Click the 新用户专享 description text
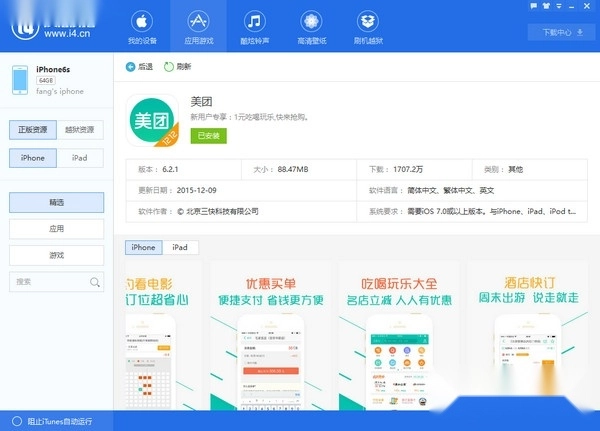The width and height of the screenshot is (600, 431). pyautogui.click(x=249, y=117)
